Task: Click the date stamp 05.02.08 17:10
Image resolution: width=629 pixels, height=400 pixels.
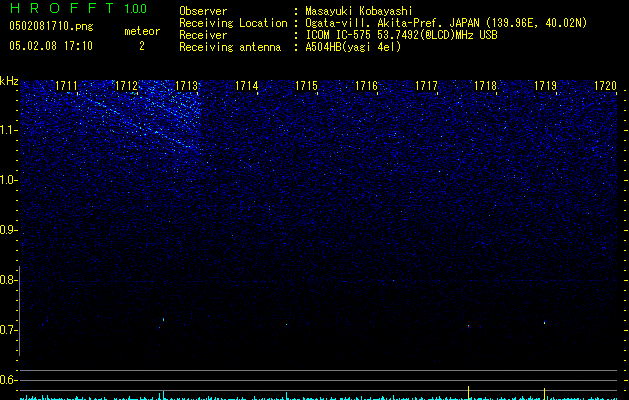Action: point(51,45)
